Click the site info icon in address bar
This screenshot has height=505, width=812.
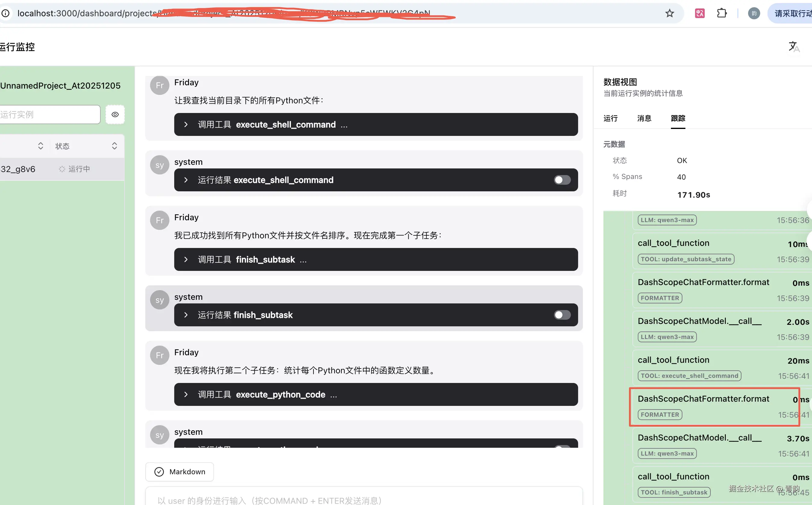pyautogui.click(x=6, y=13)
